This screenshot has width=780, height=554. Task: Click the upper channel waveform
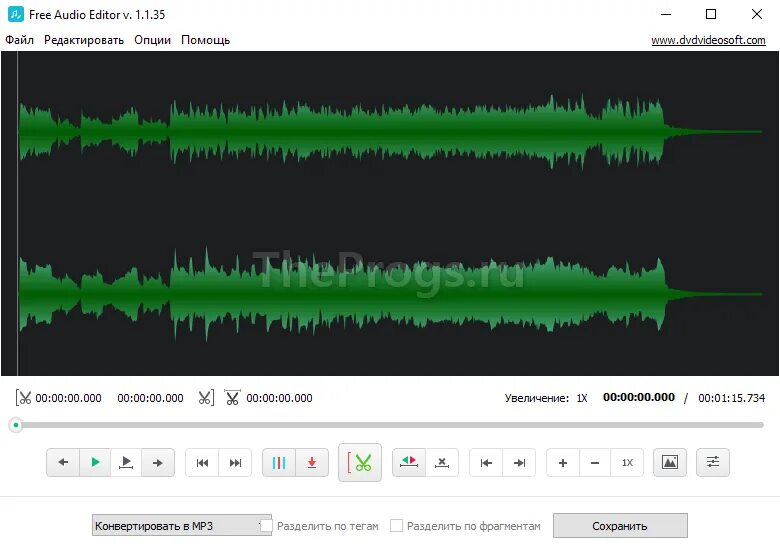(390, 132)
